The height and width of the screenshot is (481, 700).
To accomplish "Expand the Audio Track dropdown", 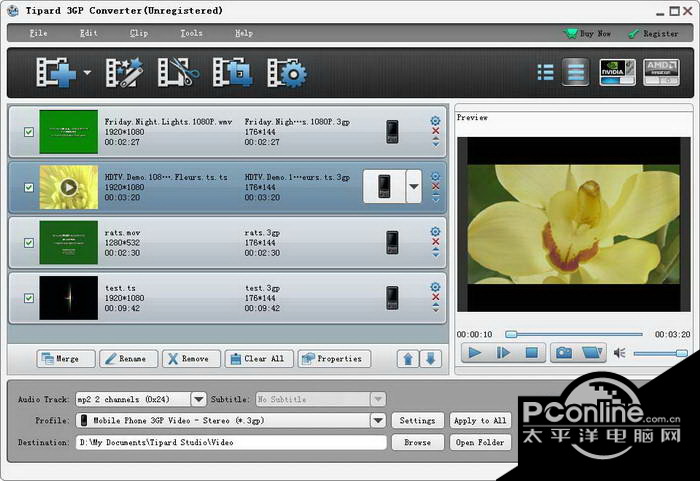I will point(198,399).
